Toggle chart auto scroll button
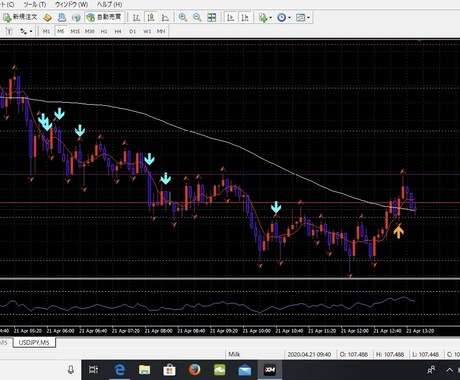 click(230, 17)
